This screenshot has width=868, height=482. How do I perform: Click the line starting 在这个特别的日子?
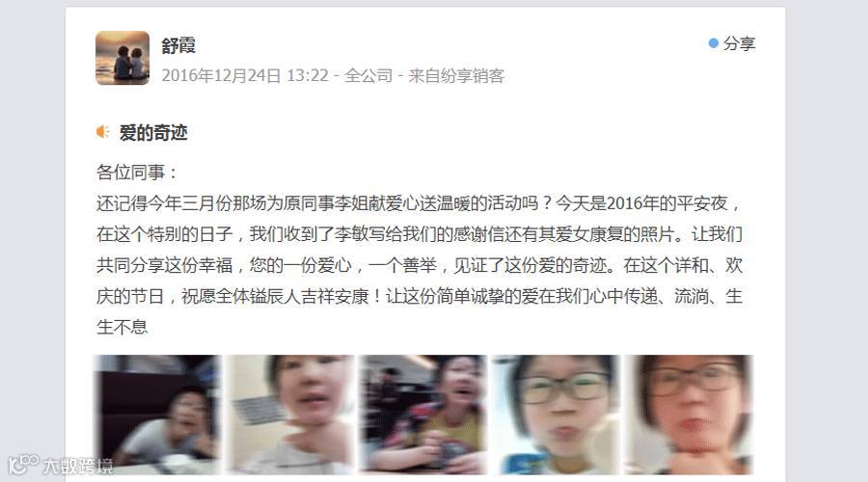click(x=420, y=234)
